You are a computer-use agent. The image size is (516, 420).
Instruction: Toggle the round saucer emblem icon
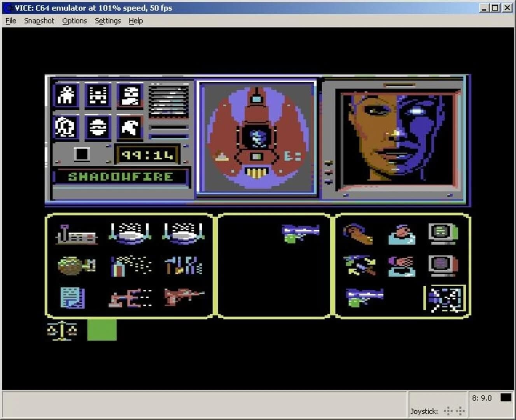(98, 127)
